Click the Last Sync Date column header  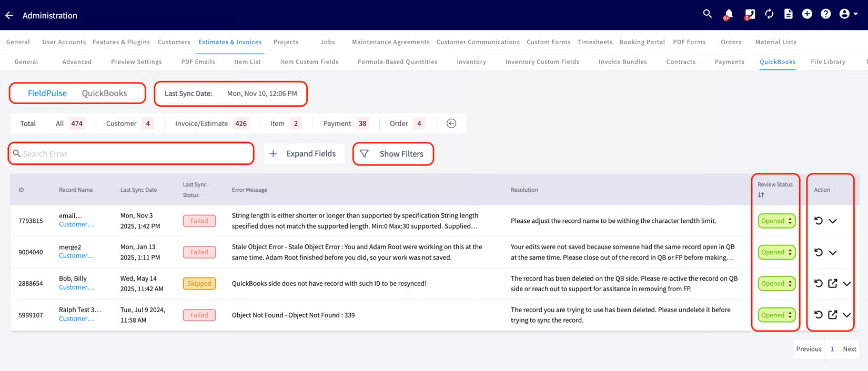[x=138, y=190]
